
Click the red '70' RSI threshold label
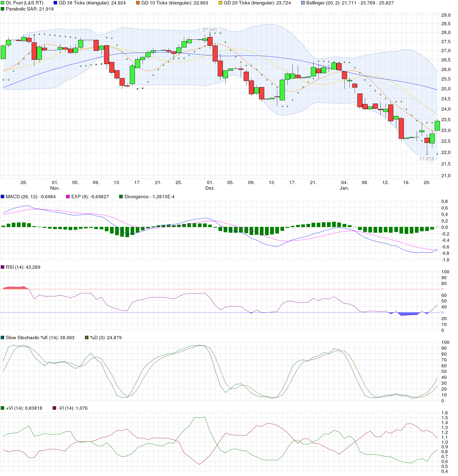(x=442, y=289)
